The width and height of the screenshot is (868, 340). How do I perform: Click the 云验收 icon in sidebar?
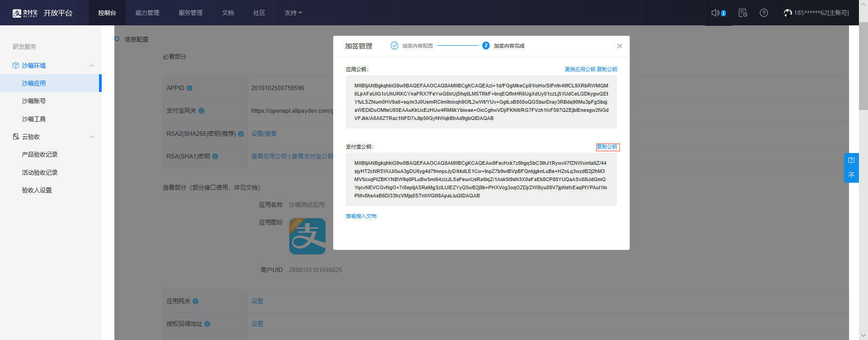16,137
